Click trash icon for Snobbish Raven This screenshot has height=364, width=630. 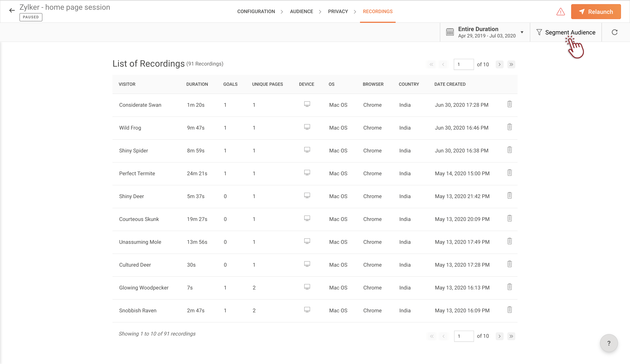click(509, 310)
